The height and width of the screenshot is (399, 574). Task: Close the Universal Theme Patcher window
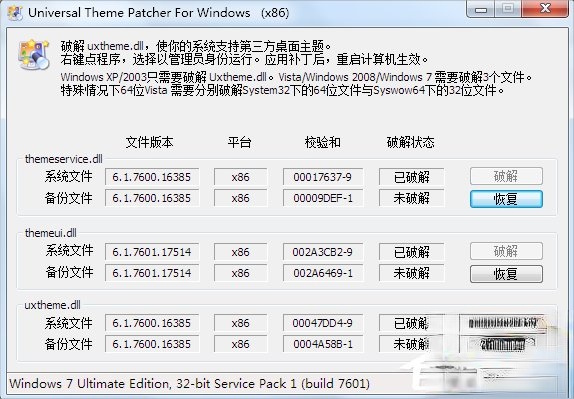pyautogui.click(x=545, y=9)
